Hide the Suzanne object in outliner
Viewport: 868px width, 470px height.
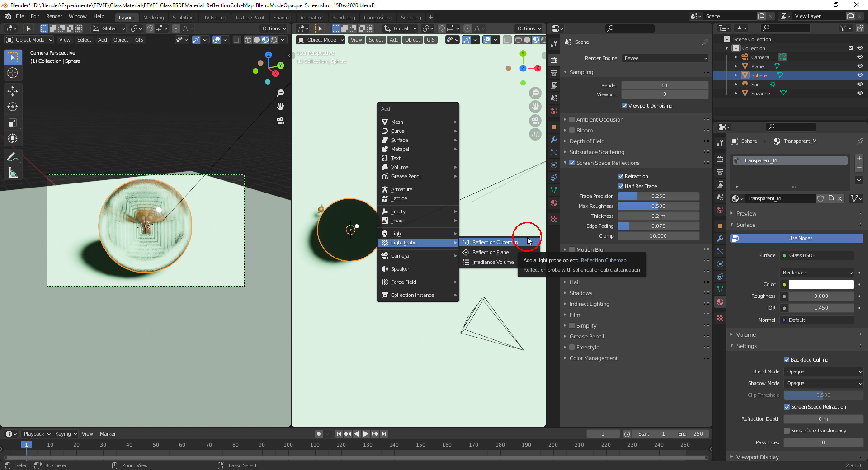click(860, 94)
